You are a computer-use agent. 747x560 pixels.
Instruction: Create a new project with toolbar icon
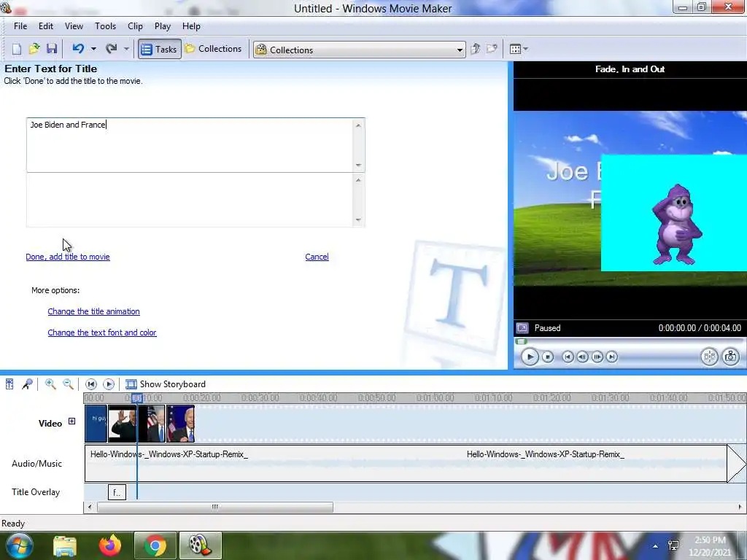click(x=17, y=49)
